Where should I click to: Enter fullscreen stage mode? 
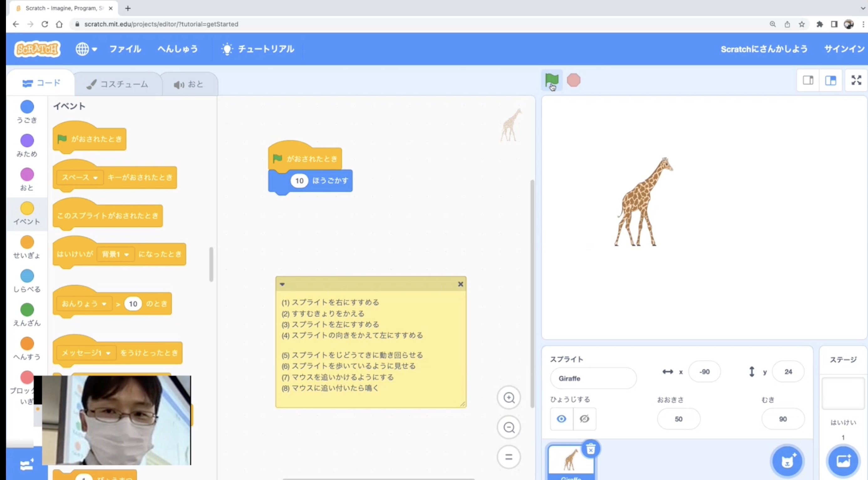point(856,80)
